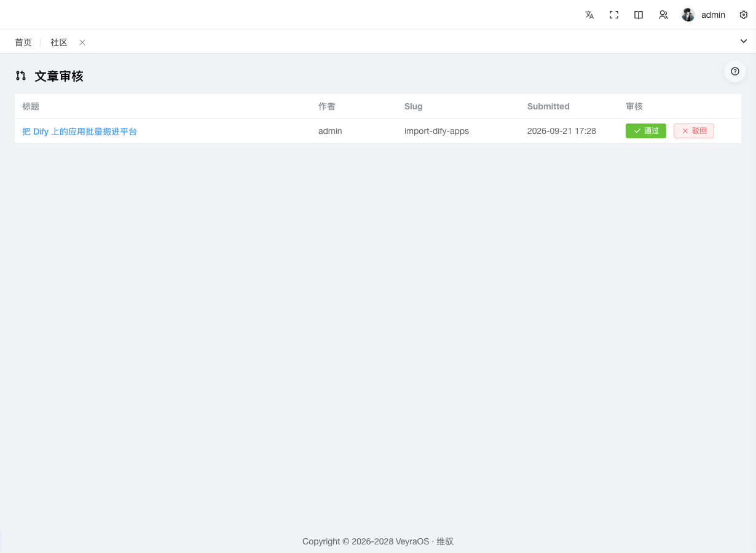
Task: Switch to the 首页 tab
Action: tap(23, 42)
